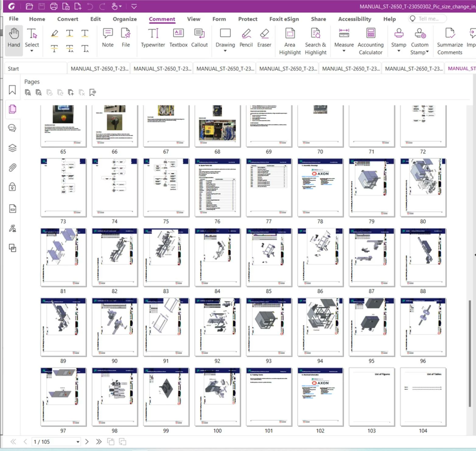
Task: Open the quick access customize dropdown
Action: [x=134, y=6]
